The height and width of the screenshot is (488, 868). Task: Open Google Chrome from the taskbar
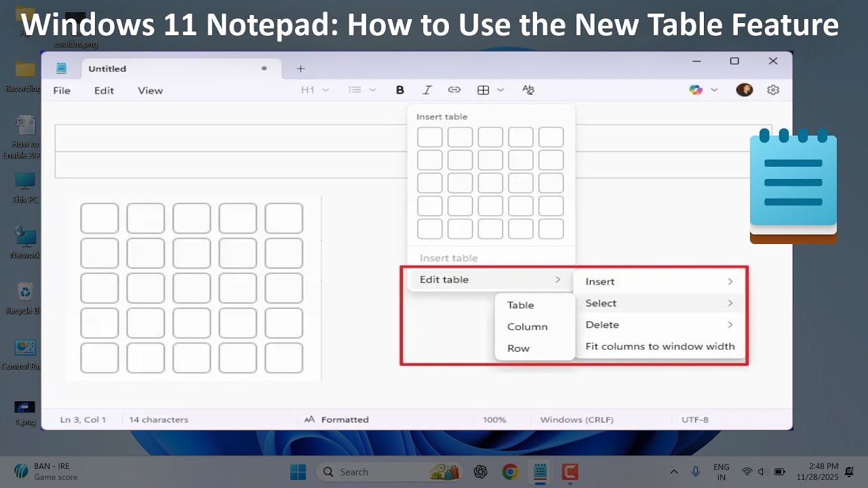510,472
